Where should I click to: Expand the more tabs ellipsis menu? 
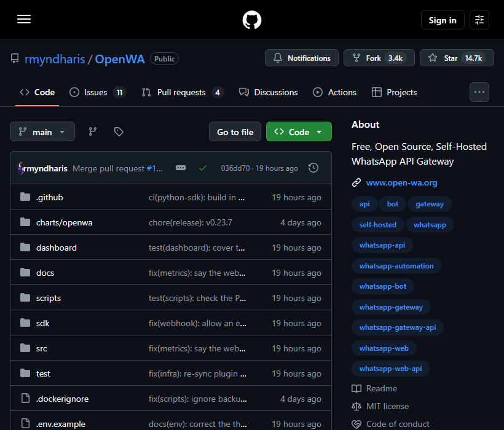[x=479, y=92]
